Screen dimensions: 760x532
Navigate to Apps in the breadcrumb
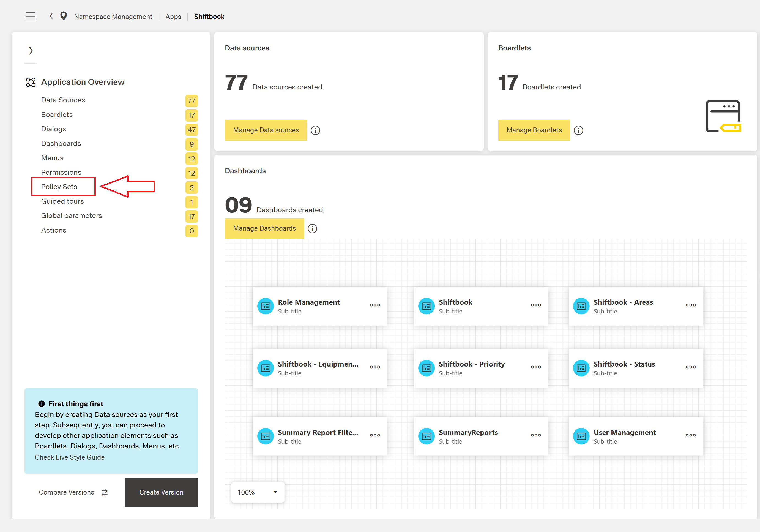tap(173, 16)
